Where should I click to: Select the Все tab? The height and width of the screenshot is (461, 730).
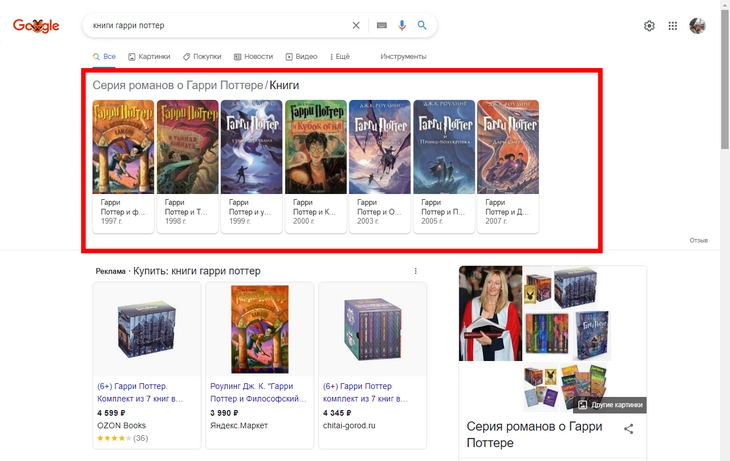coord(104,57)
